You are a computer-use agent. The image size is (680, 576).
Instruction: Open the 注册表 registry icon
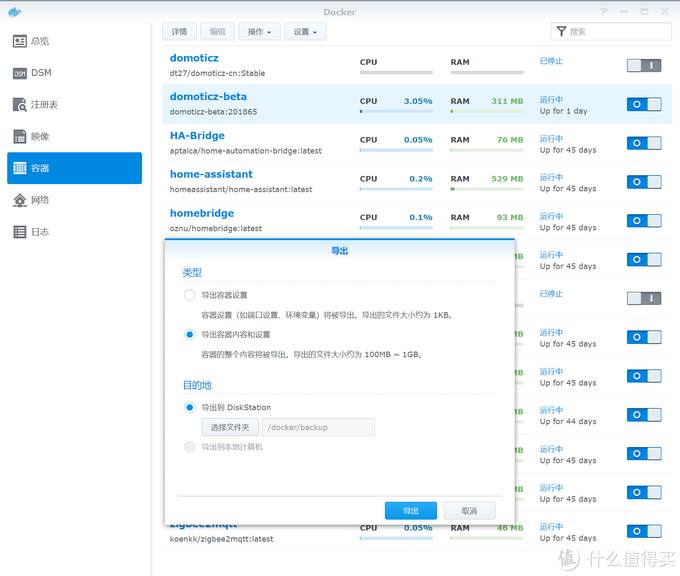point(20,104)
